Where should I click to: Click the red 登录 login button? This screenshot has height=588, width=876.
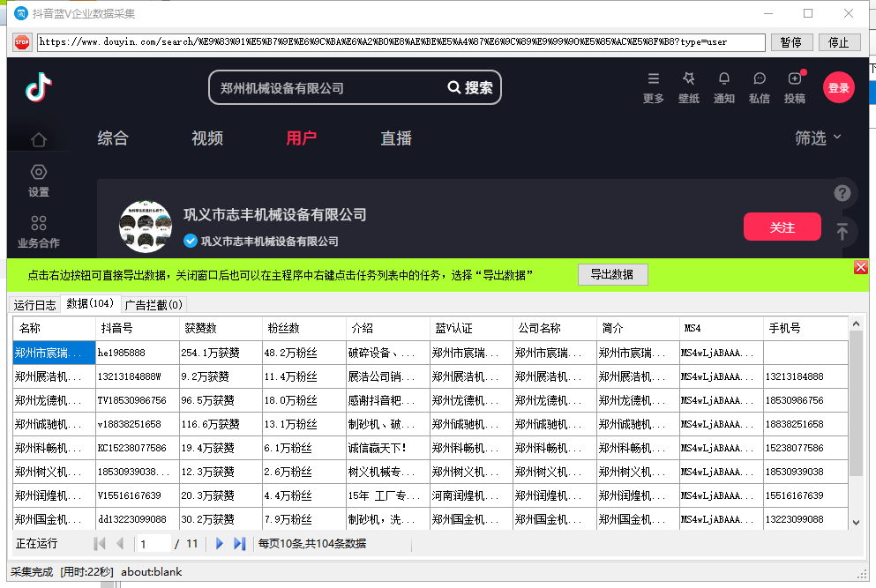coord(839,87)
